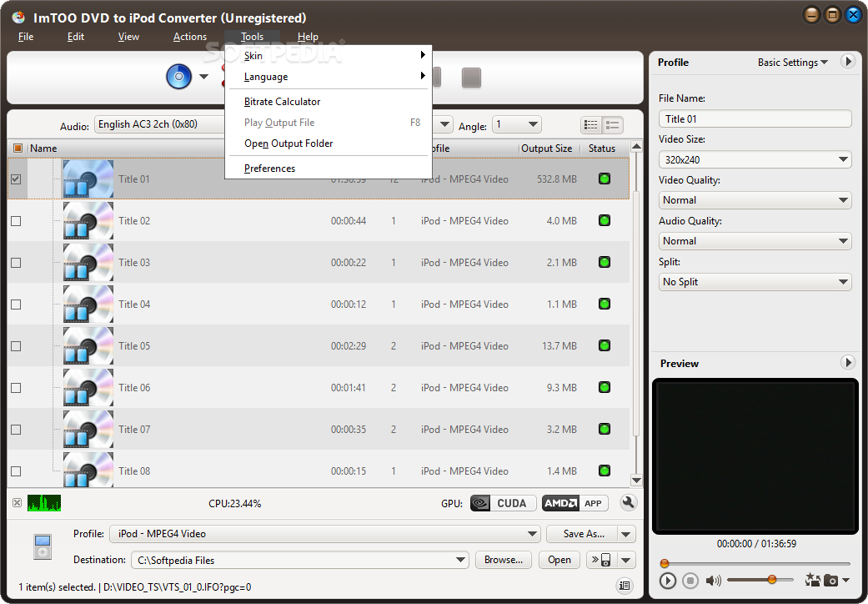This screenshot has width=868, height=604.
Task: Click the gray stop button in toolbar
Action: [x=471, y=78]
